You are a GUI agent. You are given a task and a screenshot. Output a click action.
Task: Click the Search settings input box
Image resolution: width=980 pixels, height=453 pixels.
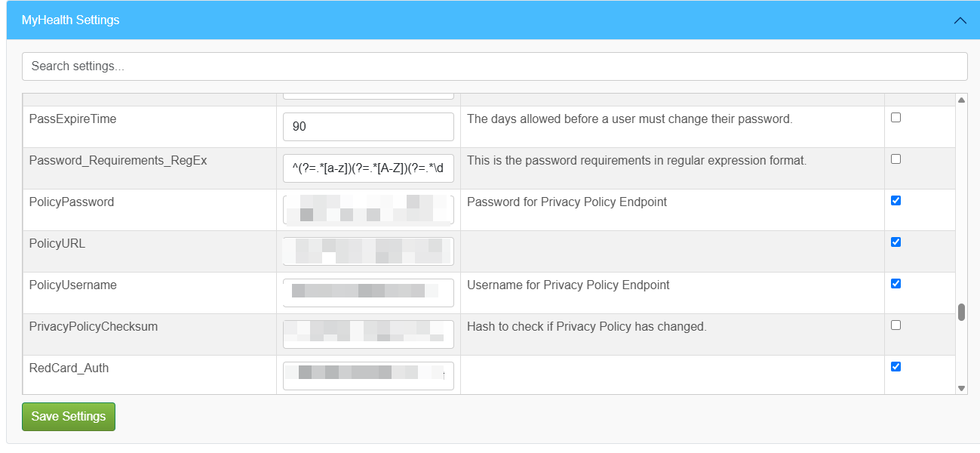tap(494, 66)
